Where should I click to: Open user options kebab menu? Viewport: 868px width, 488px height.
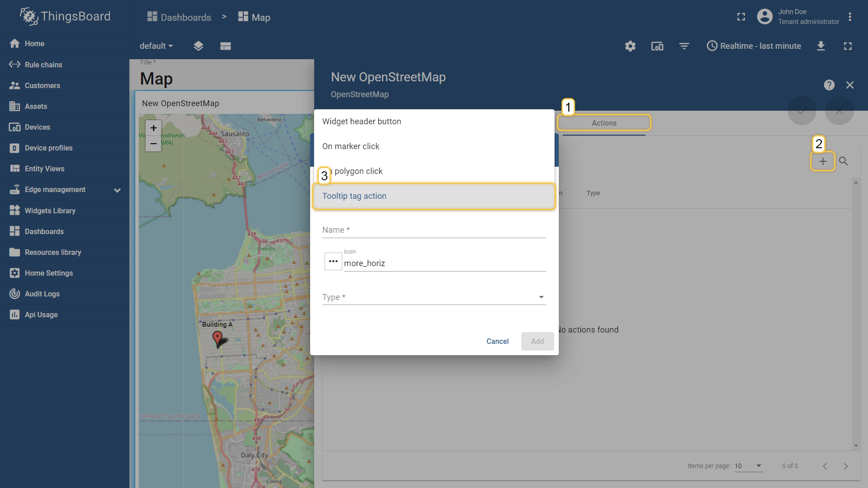point(850,17)
